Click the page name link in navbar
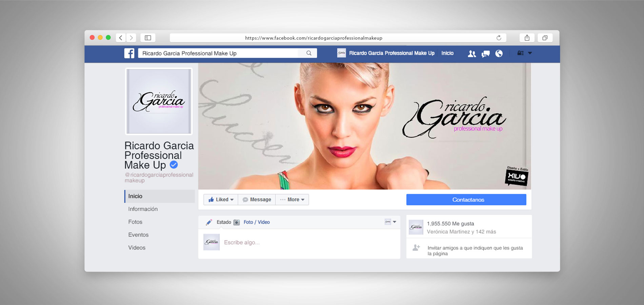 (x=392, y=53)
